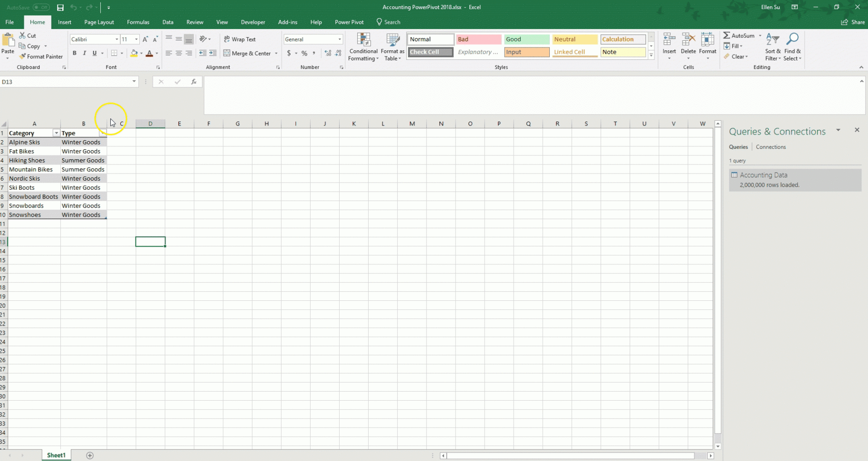Apply bold formatting
The image size is (868, 461).
click(x=74, y=53)
